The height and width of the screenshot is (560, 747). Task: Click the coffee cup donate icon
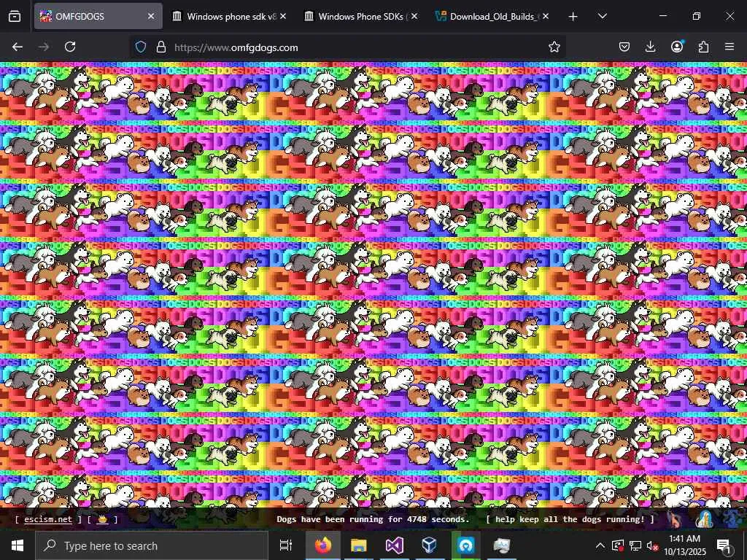pyautogui.click(x=102, y=519)
